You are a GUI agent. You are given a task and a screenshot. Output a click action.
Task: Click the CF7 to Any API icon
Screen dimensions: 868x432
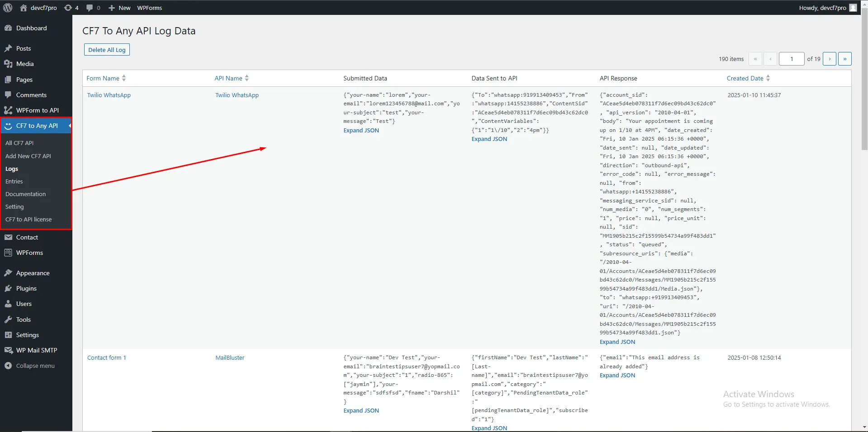coord(8,126)
